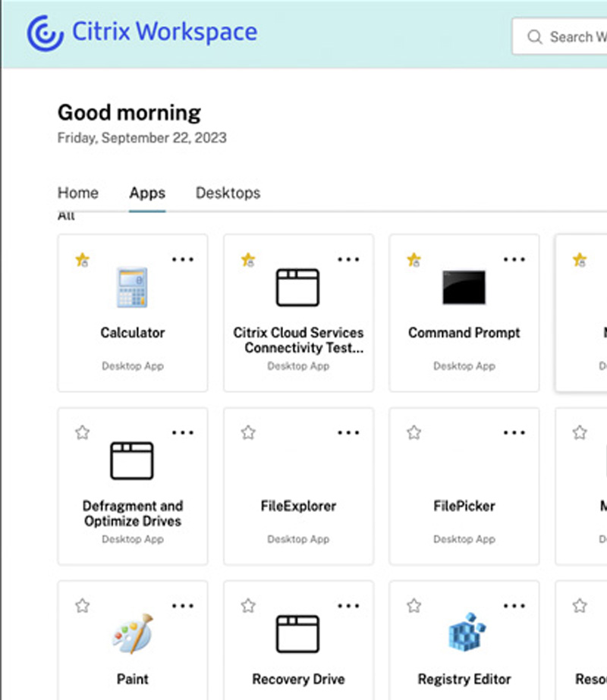Screen dimensions: 607x700
Task: Open more options menu for Calculator
Action: click(x=183, y=259)
